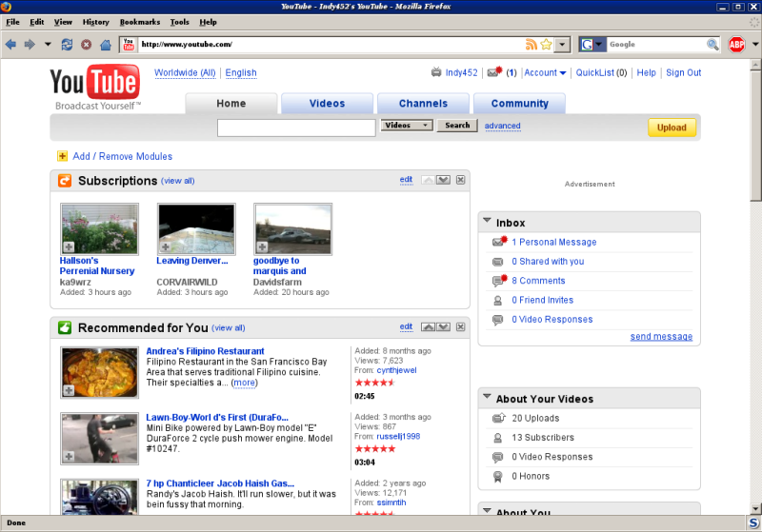
Task: Click the RSS feed icon in address bar
Action: pyautogui.click(x=531, y=45)
